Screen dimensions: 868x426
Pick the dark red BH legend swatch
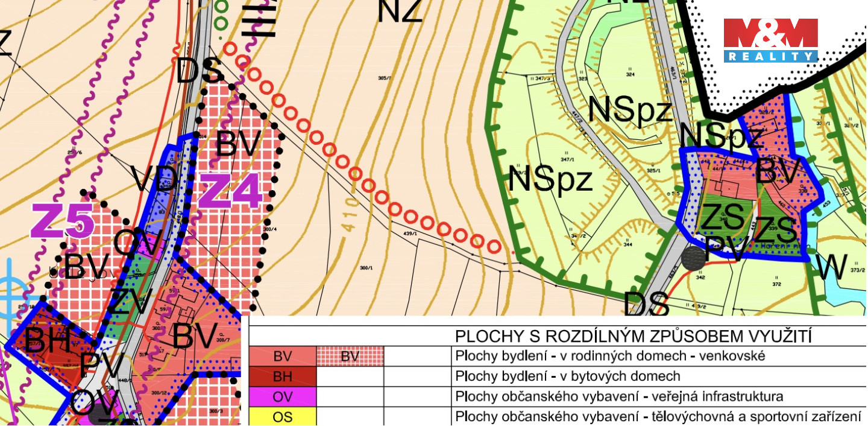(x=282, y=377)
